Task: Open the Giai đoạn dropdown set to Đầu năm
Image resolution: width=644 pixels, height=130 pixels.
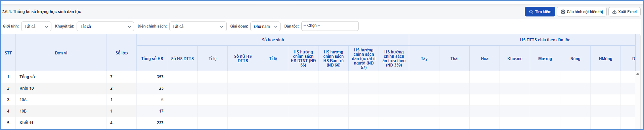Action: click(x=265, y=26)
